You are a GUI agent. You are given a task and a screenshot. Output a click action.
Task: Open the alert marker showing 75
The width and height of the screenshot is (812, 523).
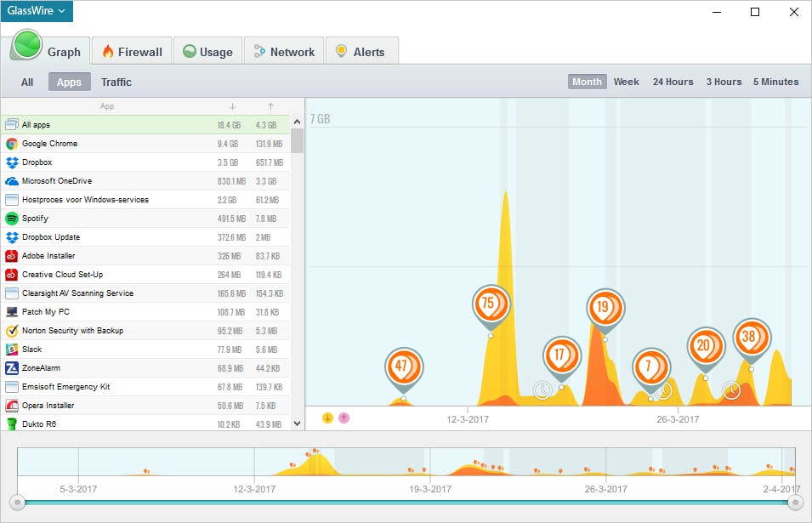(x=491, y=304)
